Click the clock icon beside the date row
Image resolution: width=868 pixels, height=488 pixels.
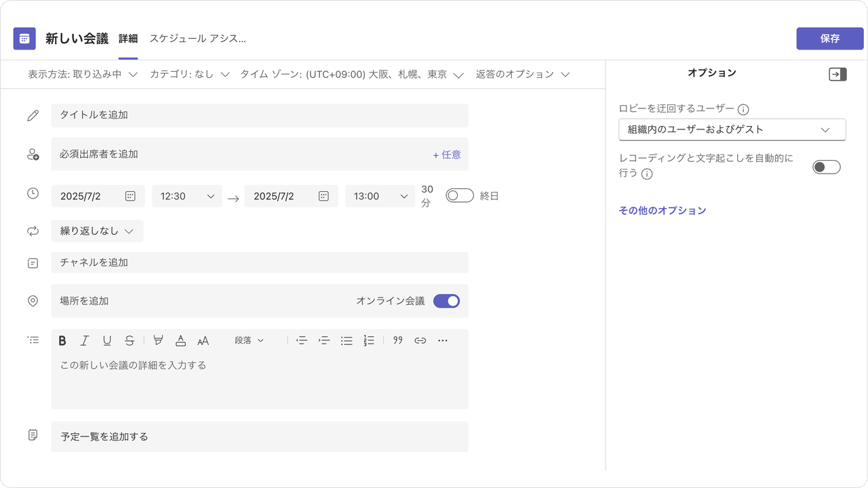point(33,193)
